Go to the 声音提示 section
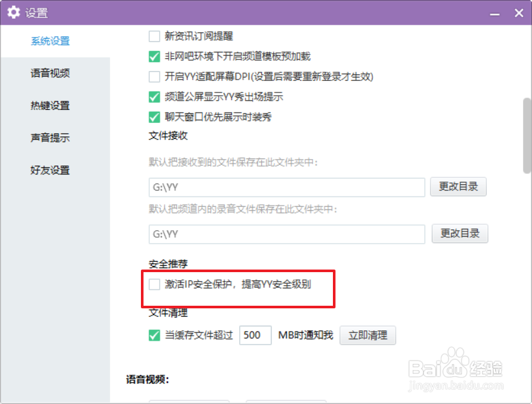The width and height of the screenshot is (532, 404). [50, 138]
